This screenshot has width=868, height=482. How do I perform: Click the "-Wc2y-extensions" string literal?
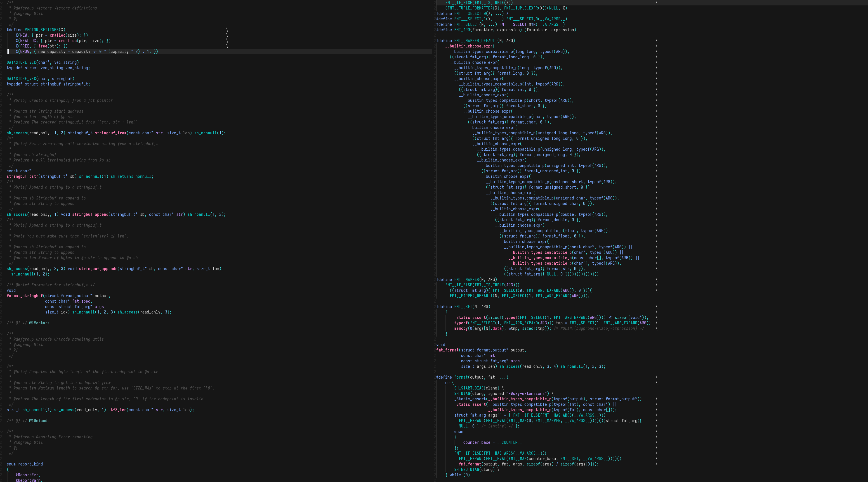[x=528, y=393]
